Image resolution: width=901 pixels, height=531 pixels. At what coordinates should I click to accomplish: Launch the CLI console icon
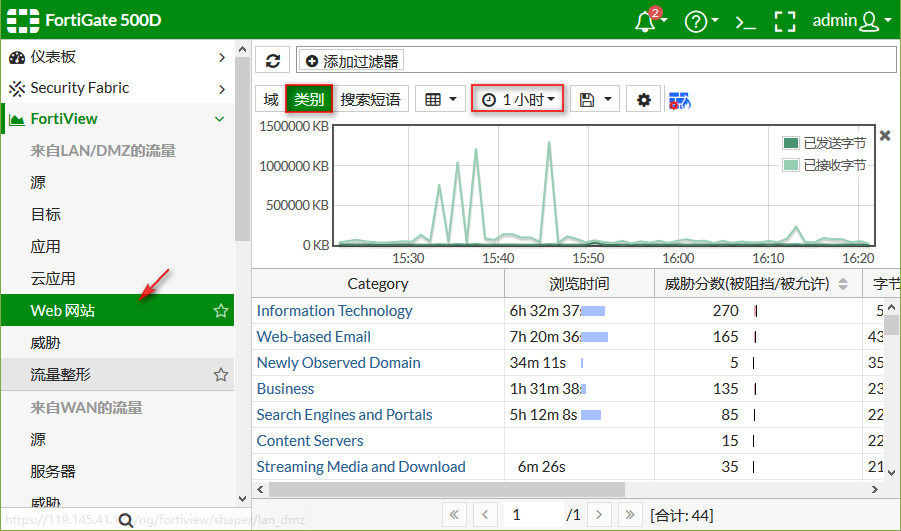[745, 22]
